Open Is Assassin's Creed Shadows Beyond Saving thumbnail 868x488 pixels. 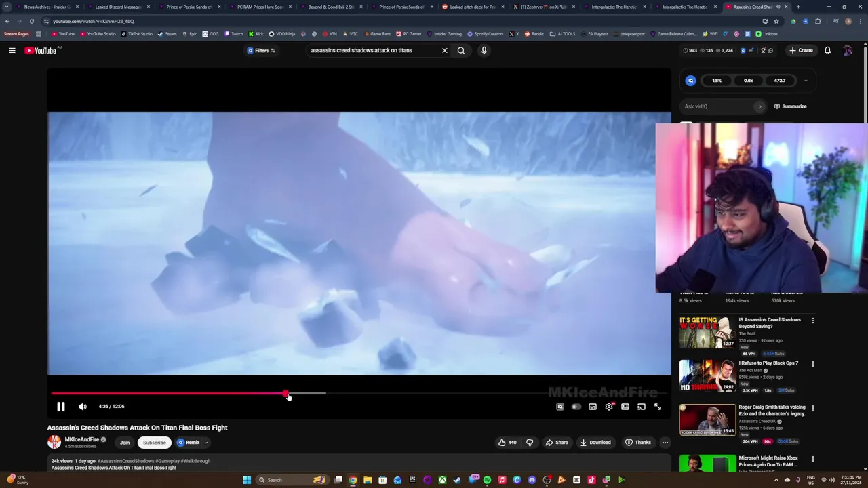pyautogui.click(x=707, y=332)
